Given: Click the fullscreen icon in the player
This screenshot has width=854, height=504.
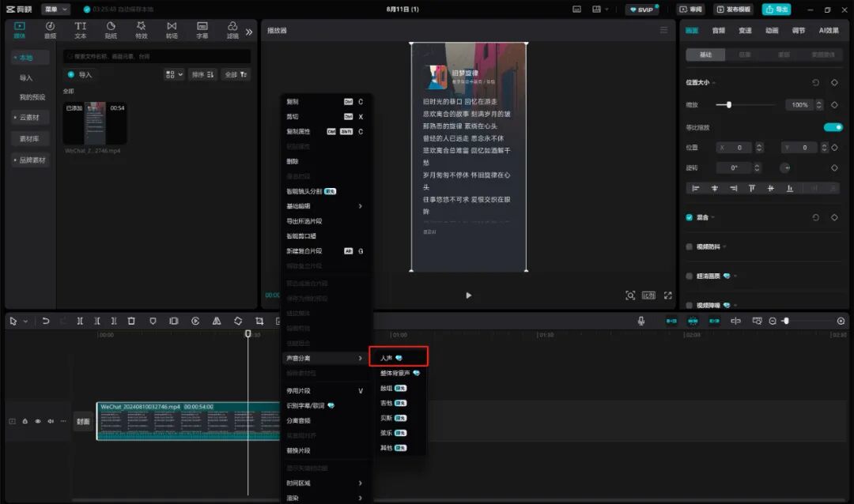Looking at the screenshot, I should [667, 295].
